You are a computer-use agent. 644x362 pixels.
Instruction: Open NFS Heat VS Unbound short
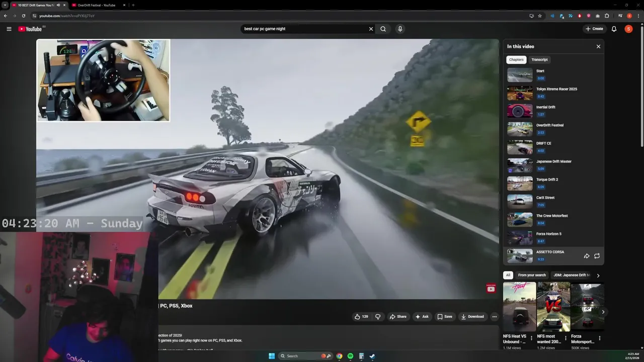click(x=519, y=307)
